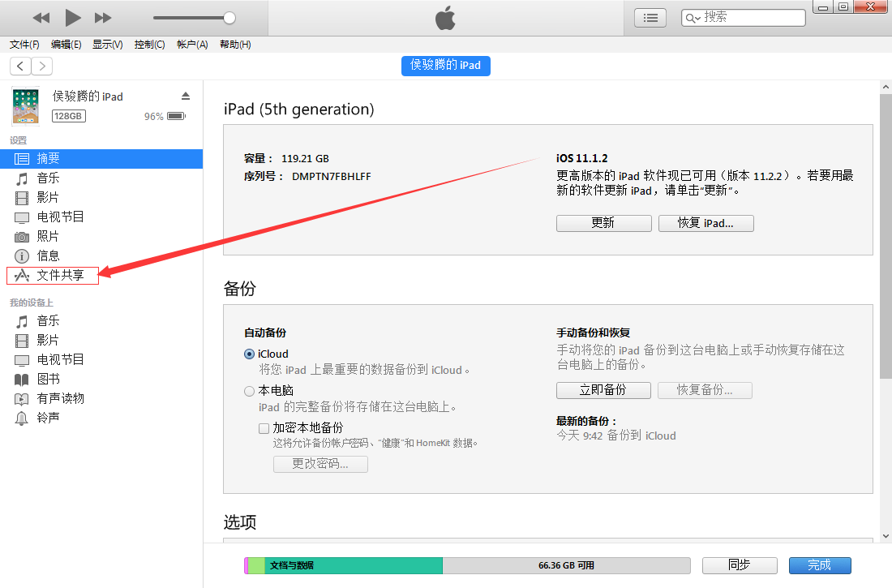
Task: Enable the 加密本地备份 checkbox
Action: 264,428
